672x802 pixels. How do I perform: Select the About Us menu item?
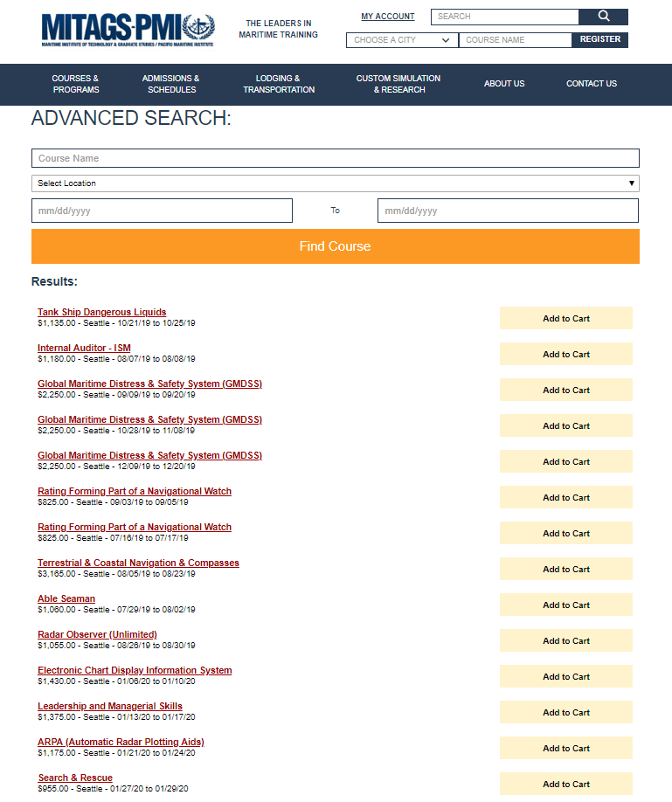[504, 84]
